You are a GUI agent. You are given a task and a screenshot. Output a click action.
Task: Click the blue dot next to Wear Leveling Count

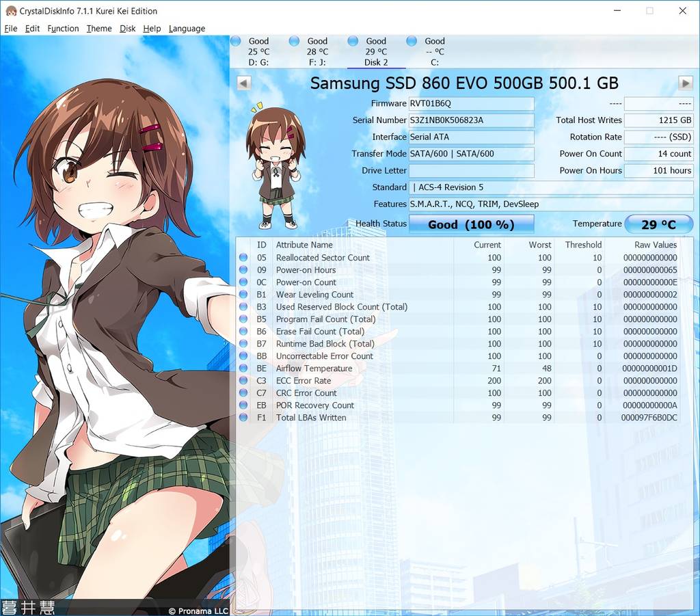[x=245, y=295]
